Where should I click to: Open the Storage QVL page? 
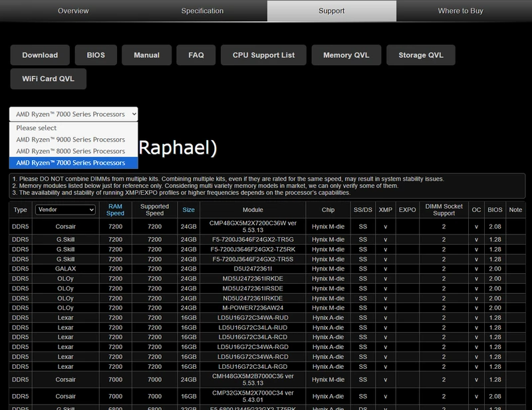(x=421, y=55)
